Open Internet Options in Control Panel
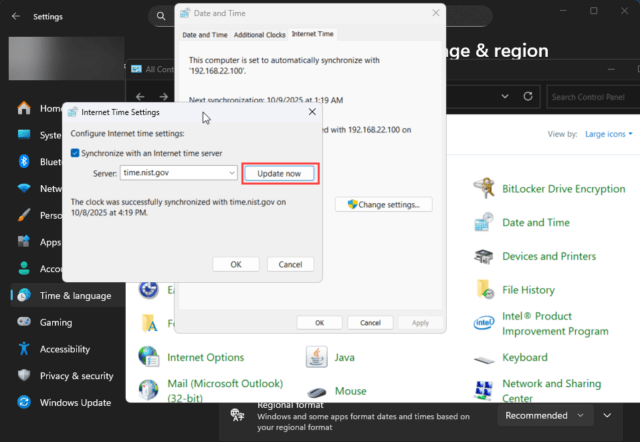The width and height of the screenshot is (640, 442). 206,358
